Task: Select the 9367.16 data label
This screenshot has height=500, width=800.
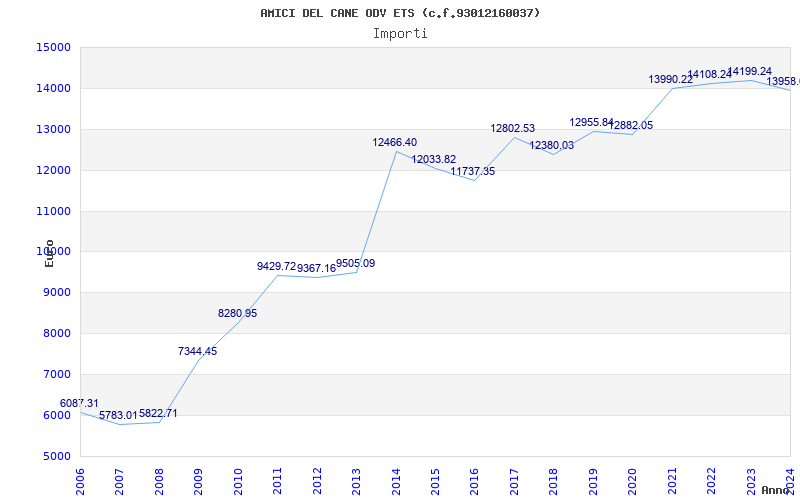Action: (x=316, y=269)
